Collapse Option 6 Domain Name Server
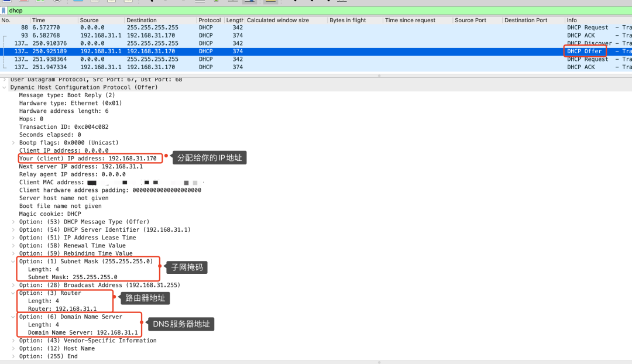This screenshot has height=364, width=632. pos(13,317)
